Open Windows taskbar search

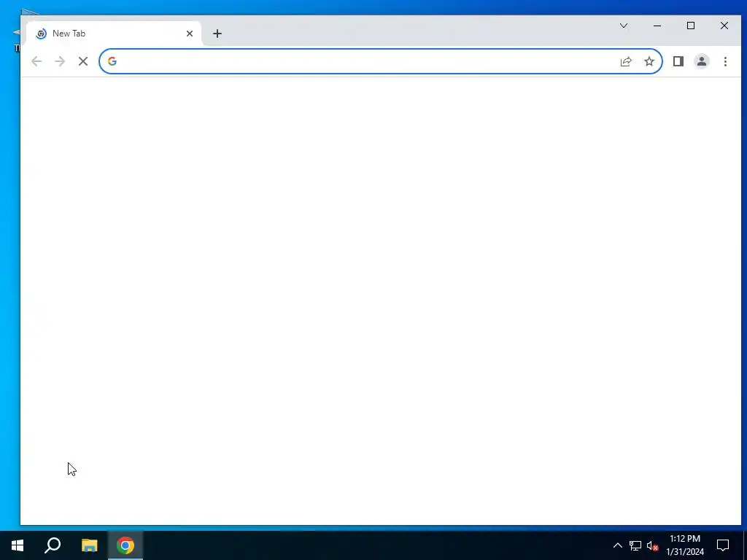click(x=53, y=545)
